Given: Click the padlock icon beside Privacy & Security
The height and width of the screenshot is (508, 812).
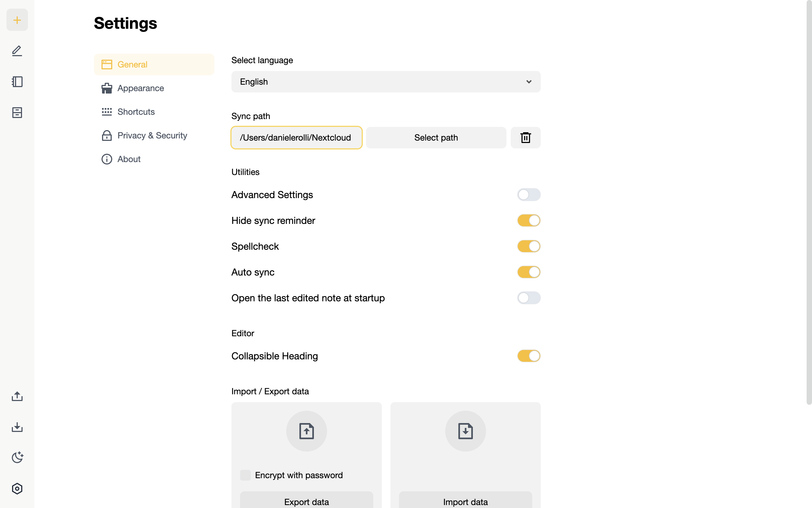Looking at the screenshot, I should pos(107,135).
